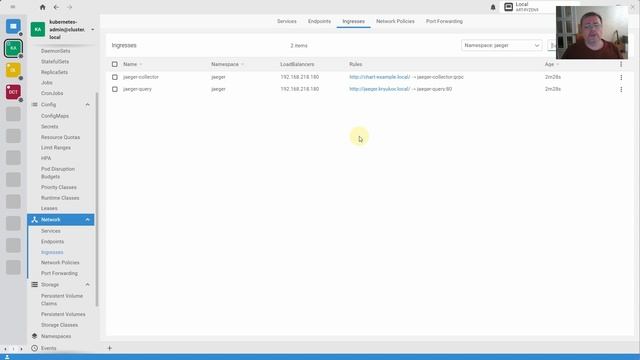This screenshot has width=640, height=360.
Task: Open Leases in sidebar
Action: point(49,209)
